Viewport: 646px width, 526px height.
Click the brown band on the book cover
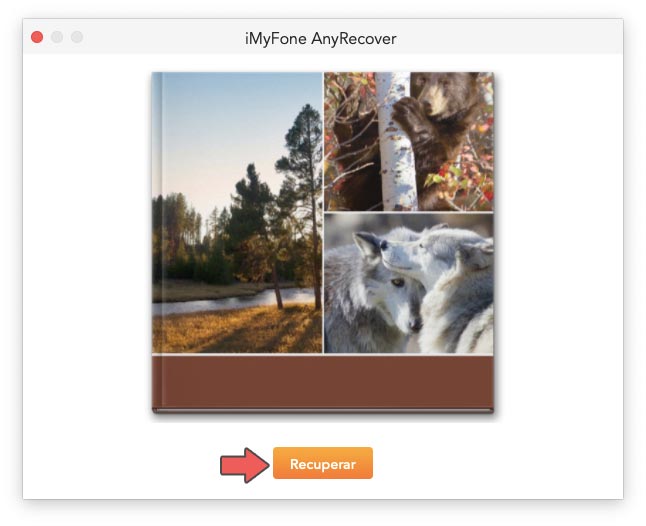(x=323, y=382)
